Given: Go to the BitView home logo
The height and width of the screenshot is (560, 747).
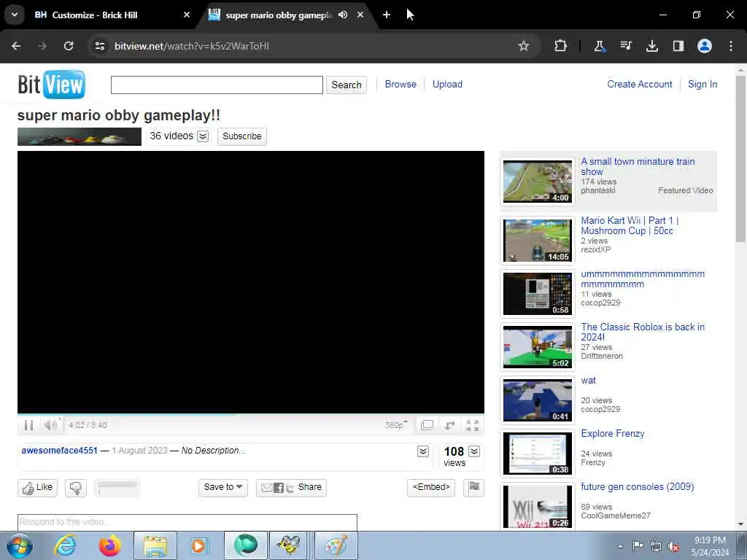Looking at the screenshot, I should tap(52, 85).
